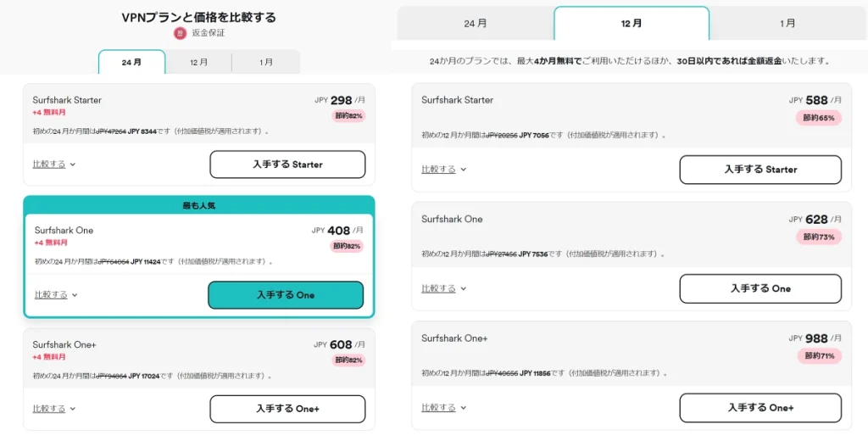Click the JPY 7536 billing note
This screenshot has height=441, width=868.
coord(543,254)
